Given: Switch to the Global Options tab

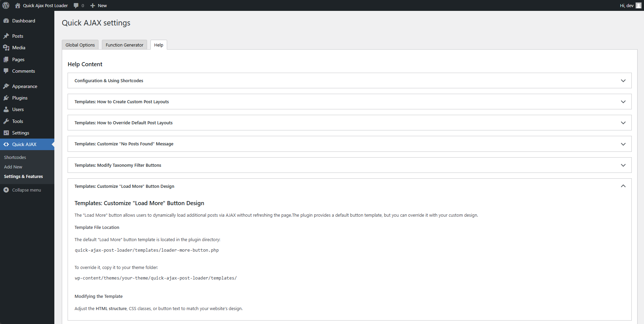Looking at the screenshot, I should [x=80, y=45].
